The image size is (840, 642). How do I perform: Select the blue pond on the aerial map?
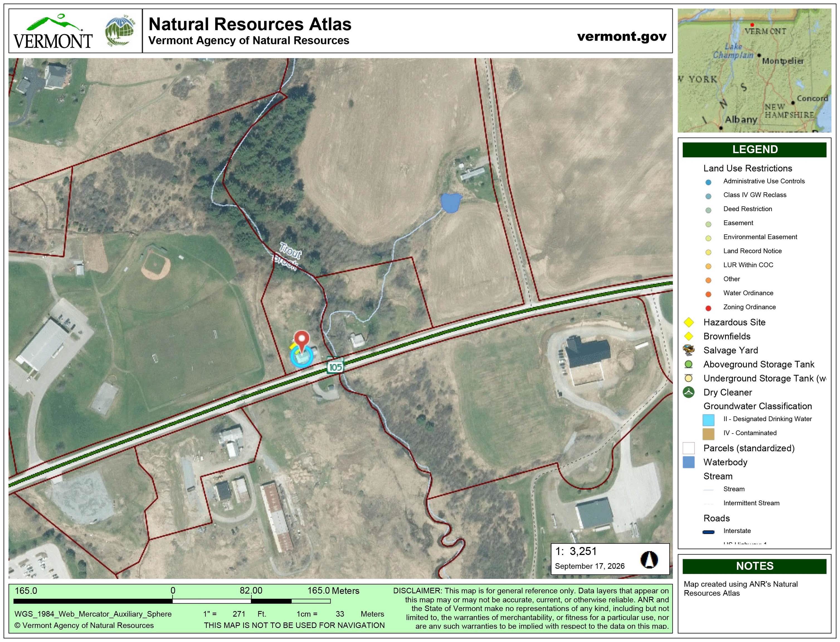(451, 203)
